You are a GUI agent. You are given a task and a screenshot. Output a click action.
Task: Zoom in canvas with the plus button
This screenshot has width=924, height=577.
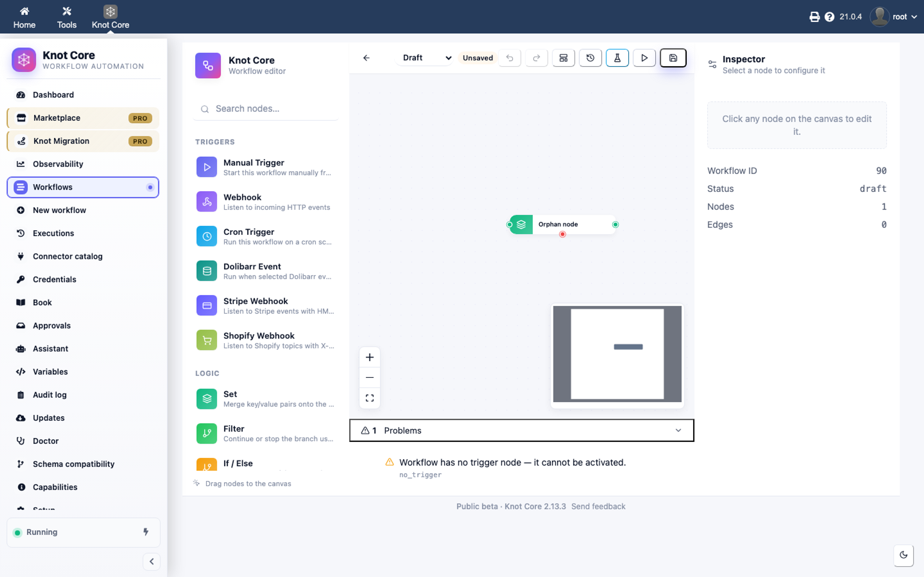pyautogui.click(x=369, y=357)
